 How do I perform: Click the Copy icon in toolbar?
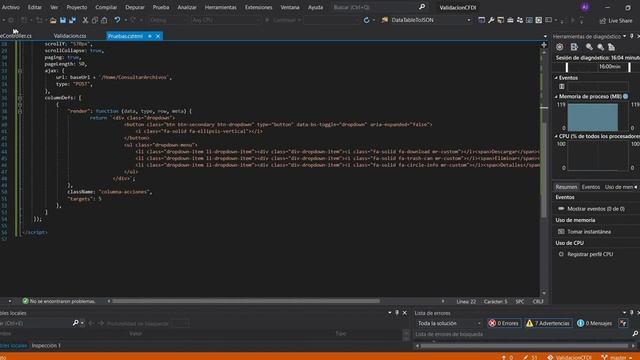point(95,20)
